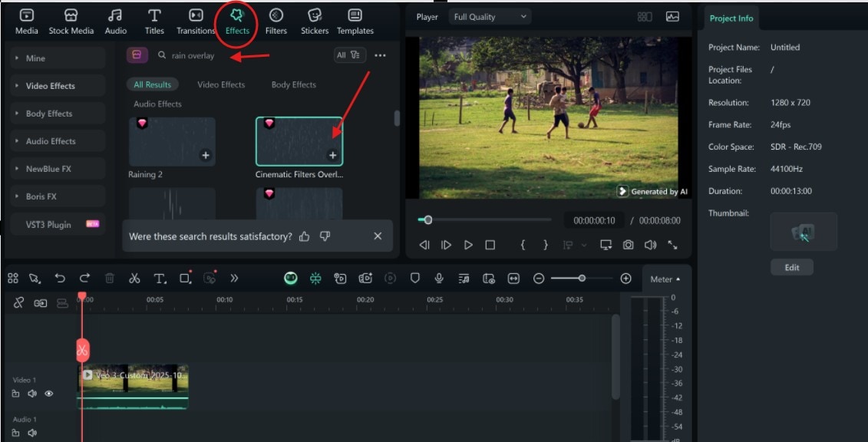Select the Crop tool in the timeline toolbar
868x442 pixels.
coord(183,279)
